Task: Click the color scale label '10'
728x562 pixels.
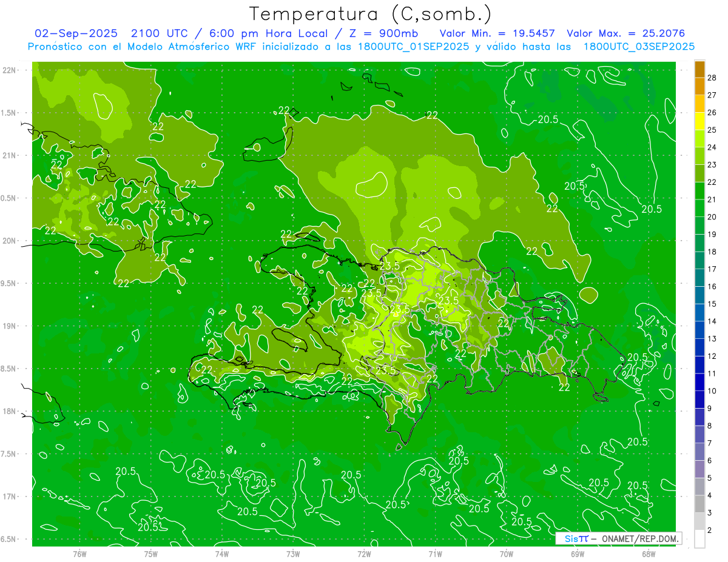Action: point(713,391)
